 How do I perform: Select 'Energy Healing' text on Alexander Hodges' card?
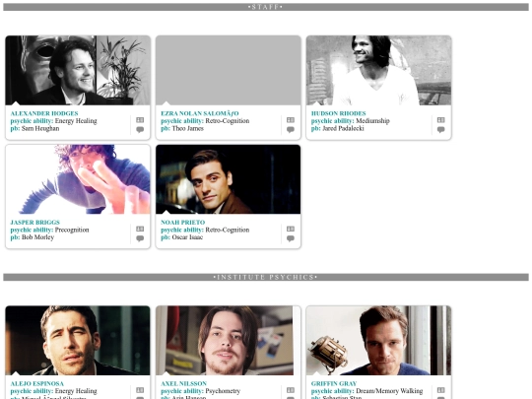(x=76, y=121)
